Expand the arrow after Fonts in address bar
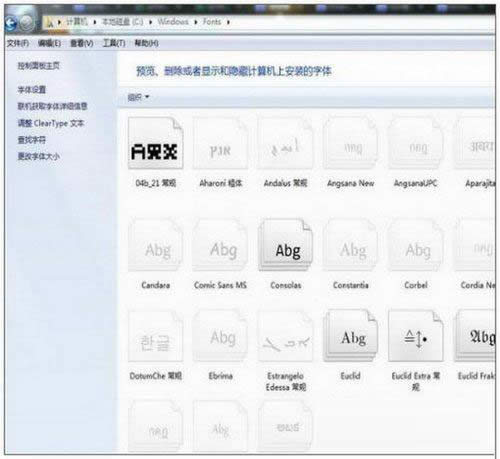 (228, 22)
